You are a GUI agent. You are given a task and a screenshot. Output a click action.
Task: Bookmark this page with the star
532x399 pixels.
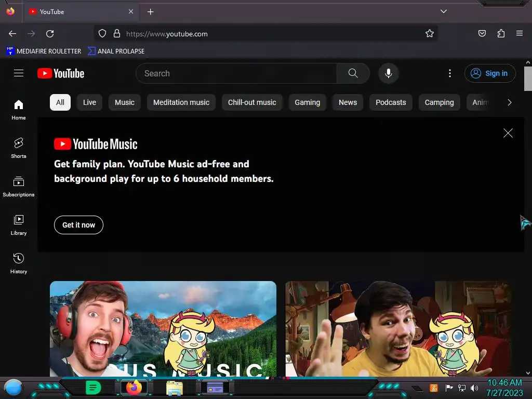click(430, 34)
